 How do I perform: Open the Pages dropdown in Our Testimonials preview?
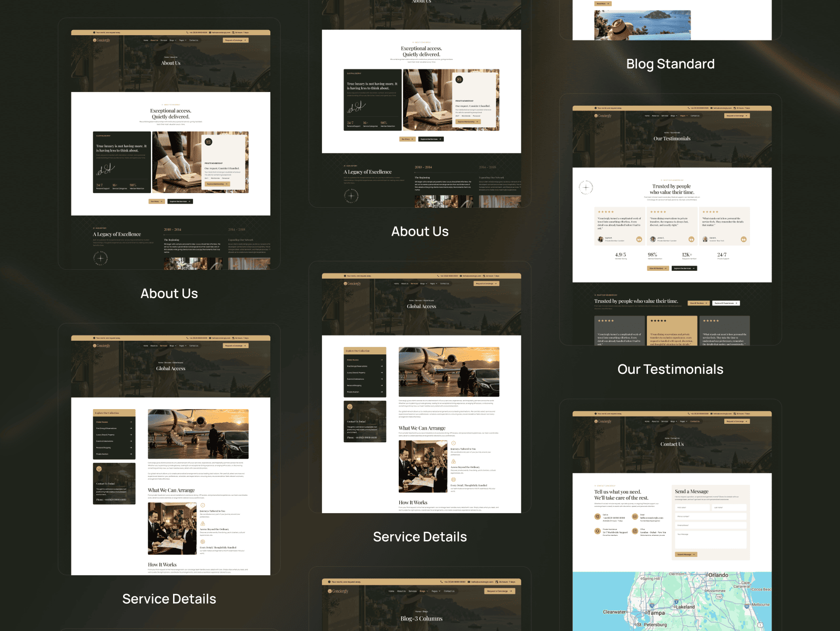(x=683, y=116)
